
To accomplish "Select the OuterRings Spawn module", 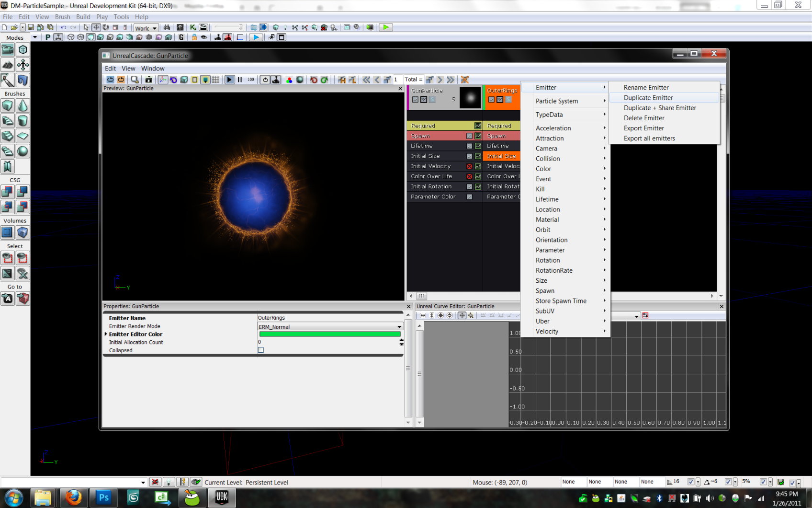I will coord(501,136).
